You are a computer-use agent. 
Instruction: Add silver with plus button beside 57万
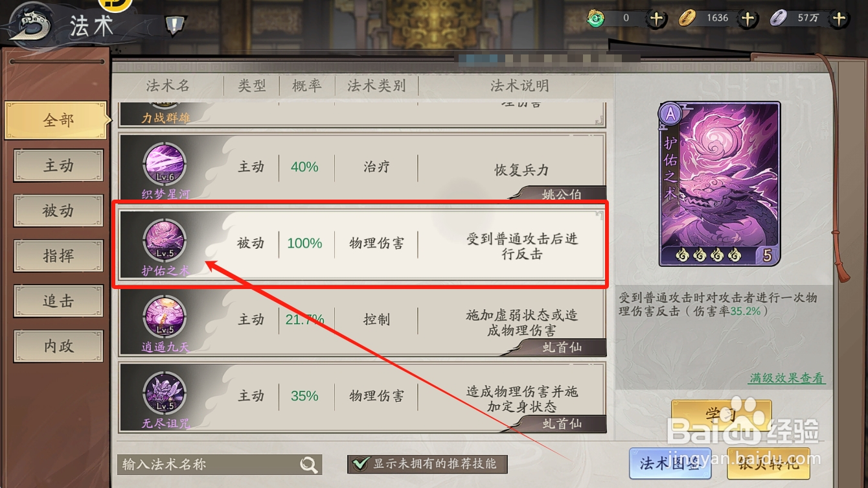839,18
